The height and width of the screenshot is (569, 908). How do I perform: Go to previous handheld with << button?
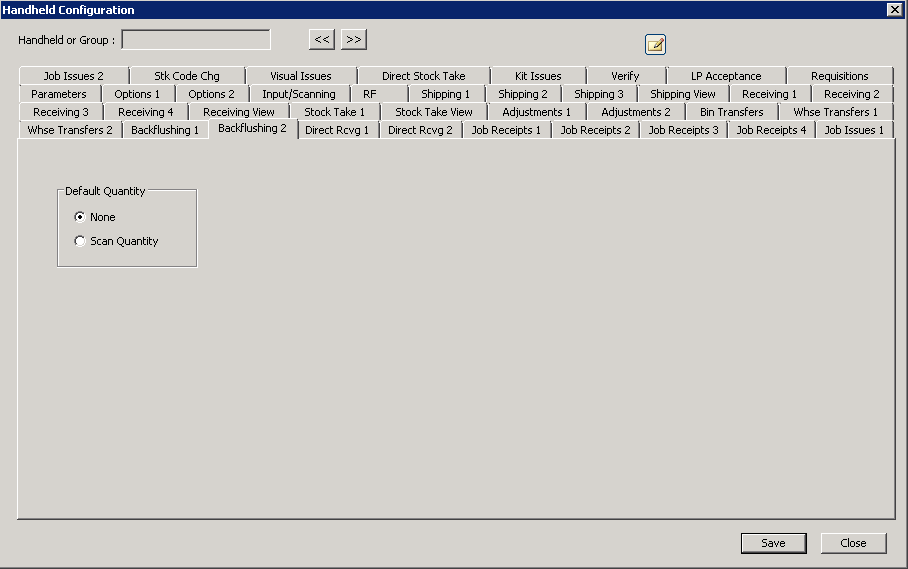coord(321,40)
